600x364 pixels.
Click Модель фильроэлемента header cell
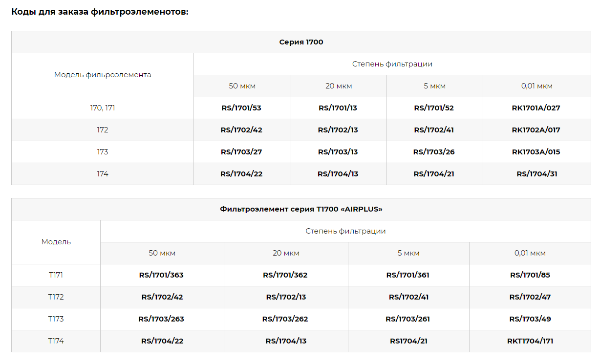click(103, 75)
